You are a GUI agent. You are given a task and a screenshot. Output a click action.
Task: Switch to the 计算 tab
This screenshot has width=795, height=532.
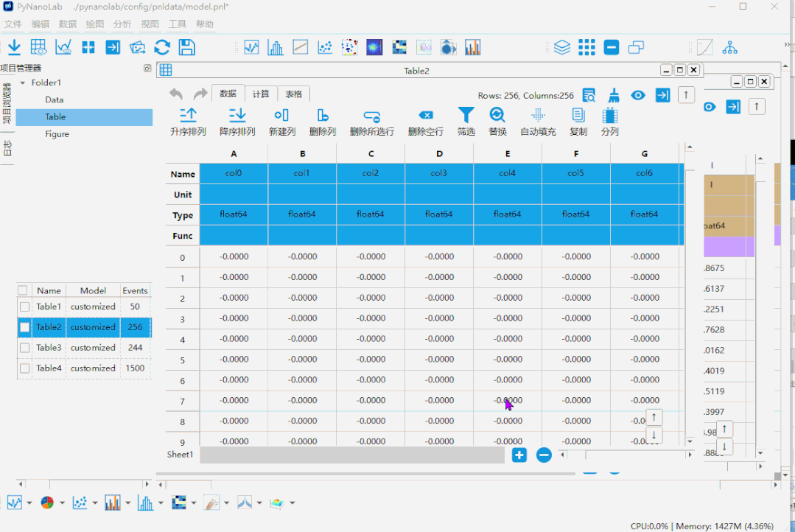click(261, 94)
